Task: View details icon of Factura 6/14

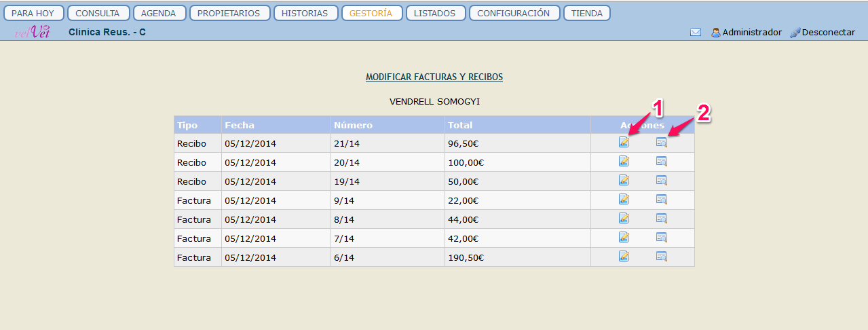Action: click(x=661, y=256)
